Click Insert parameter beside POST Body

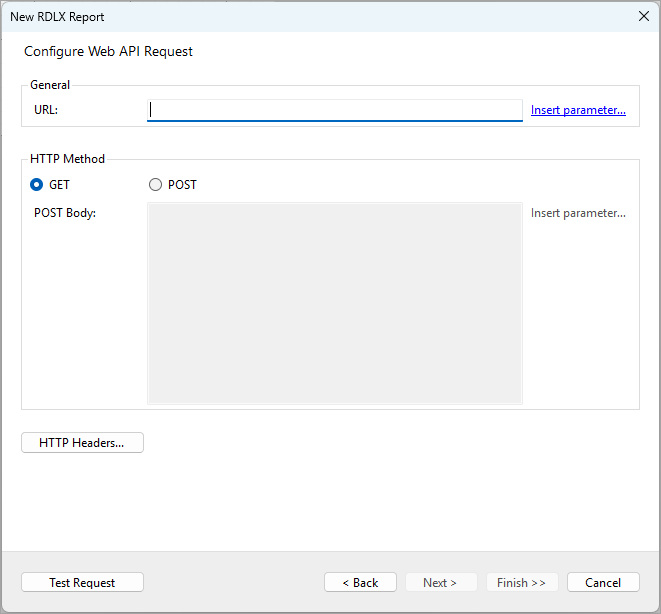point(578,213)
